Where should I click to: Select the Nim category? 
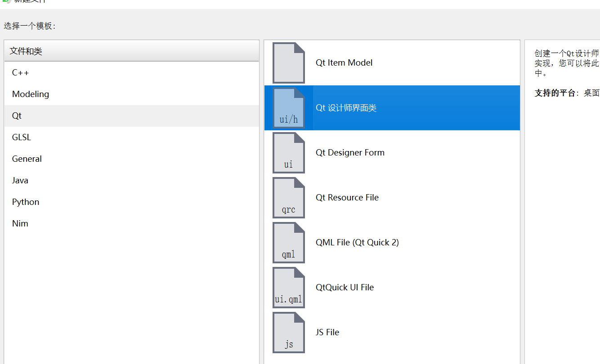tap(132, 224)
